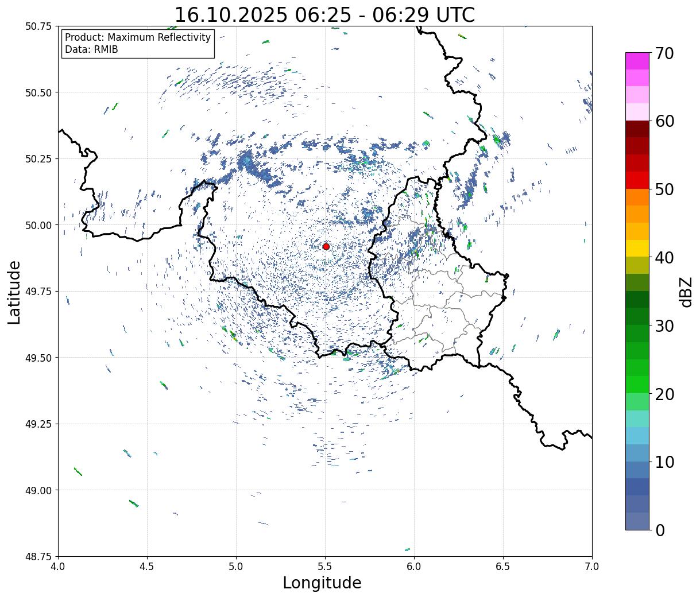Viewport: 700px width, 597px height.
Task: Click the colorbar tick label '60'
Action: coord(664,121)
